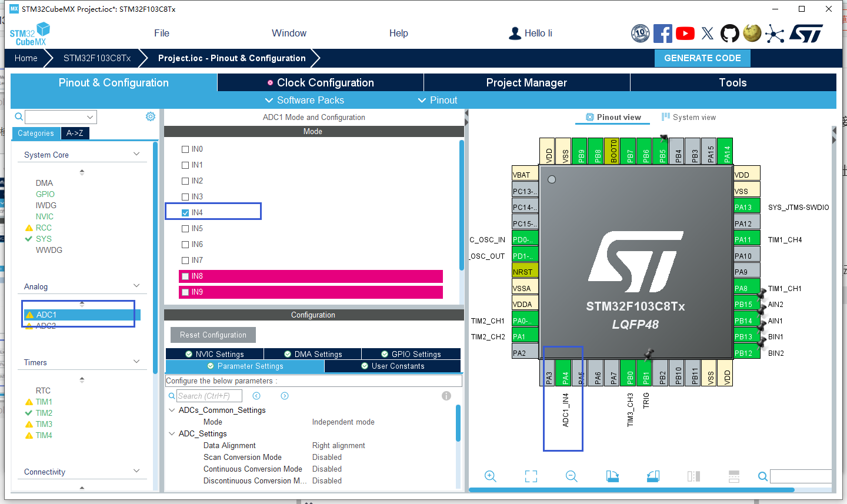
Task: Collapse the Timers category
Action: (136, 362)
